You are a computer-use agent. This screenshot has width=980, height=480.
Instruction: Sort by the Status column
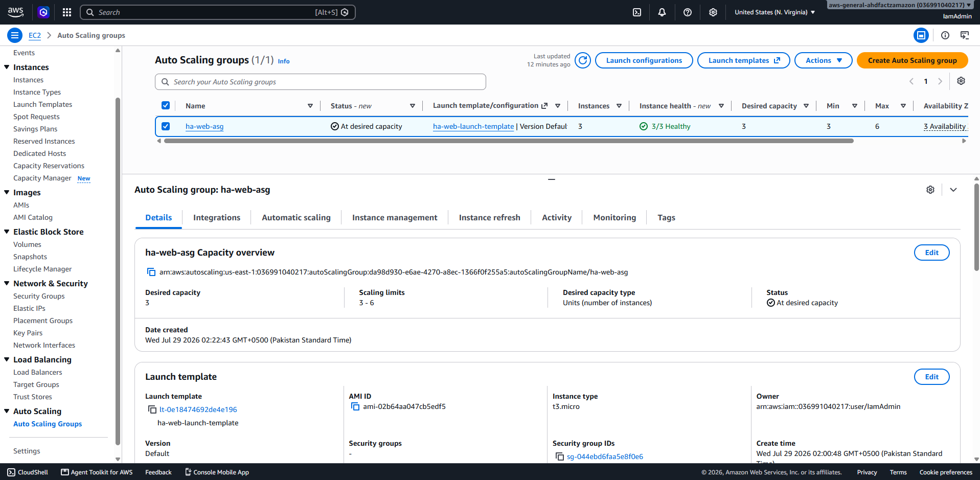point(413,106)
